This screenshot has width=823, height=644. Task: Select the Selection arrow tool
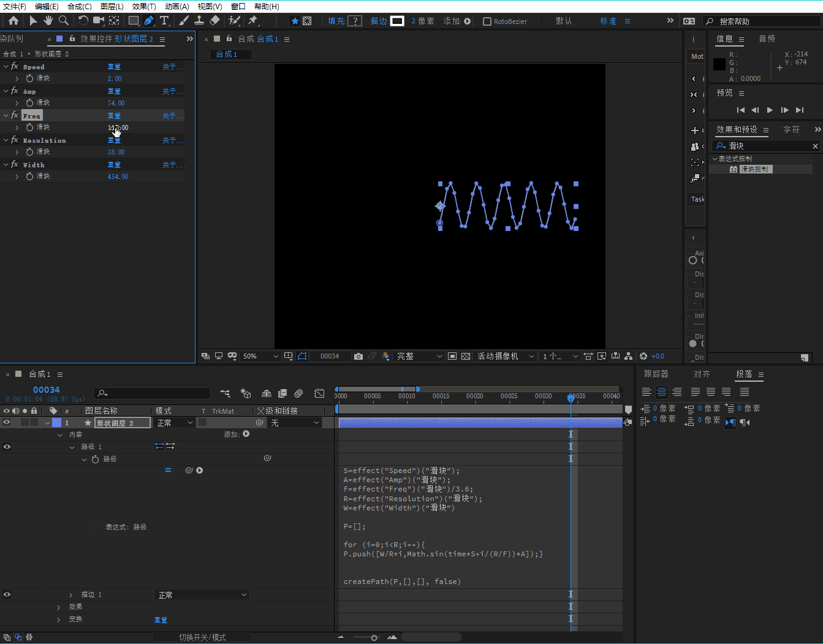33,21
